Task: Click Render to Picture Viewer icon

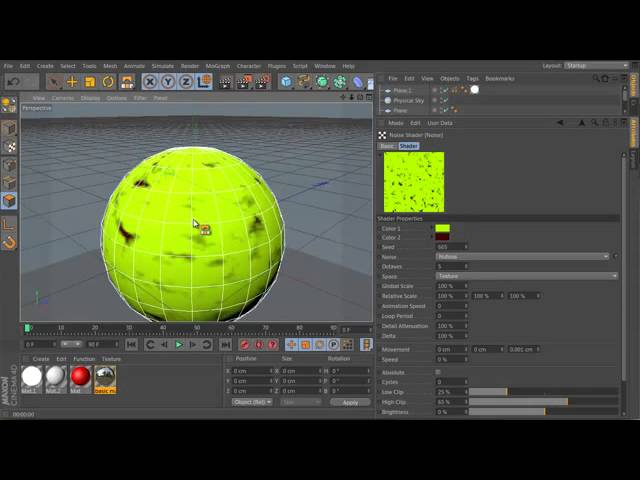Action: point(244,82)
